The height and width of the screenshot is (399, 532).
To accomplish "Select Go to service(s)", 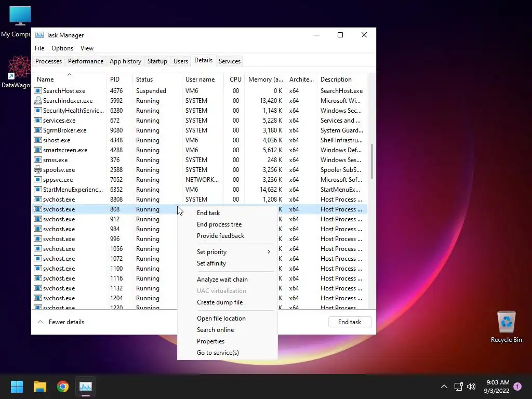I will pos(228,353).
